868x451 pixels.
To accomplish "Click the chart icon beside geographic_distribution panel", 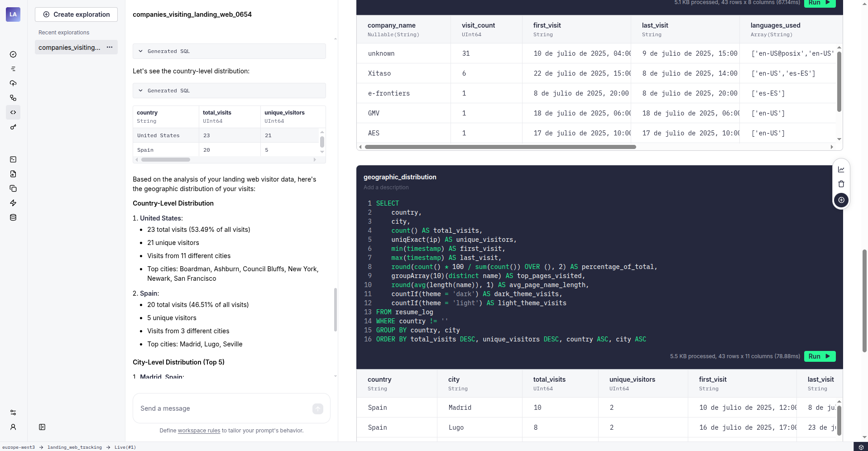I will point(841,169).
